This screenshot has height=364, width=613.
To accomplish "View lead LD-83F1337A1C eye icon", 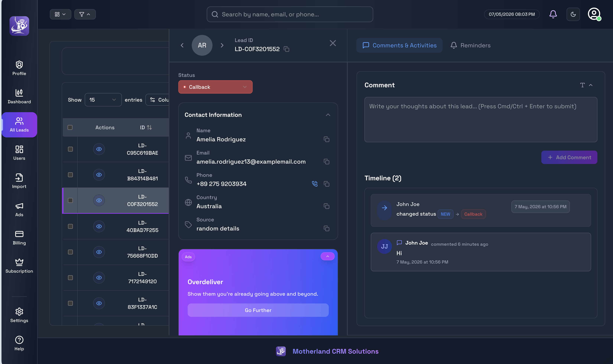I will [99, 303].
